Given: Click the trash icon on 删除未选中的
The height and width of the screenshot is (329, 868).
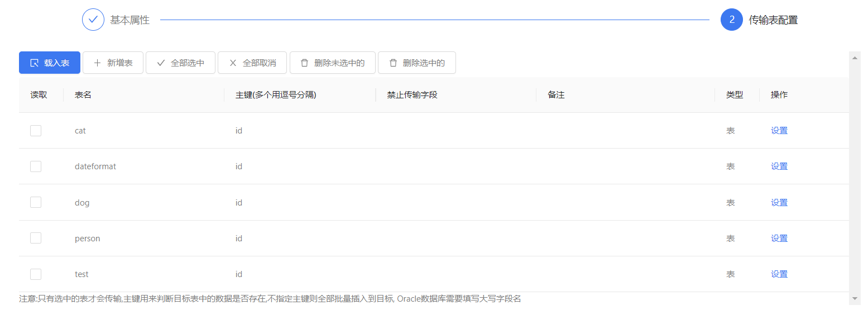Looking at the screenshot, I should click(304, 63).
